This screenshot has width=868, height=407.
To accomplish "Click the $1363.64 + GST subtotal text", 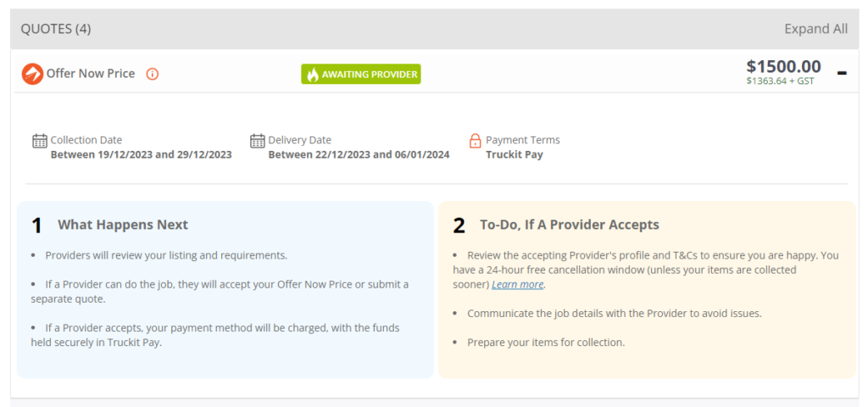I will coord(780,81).
